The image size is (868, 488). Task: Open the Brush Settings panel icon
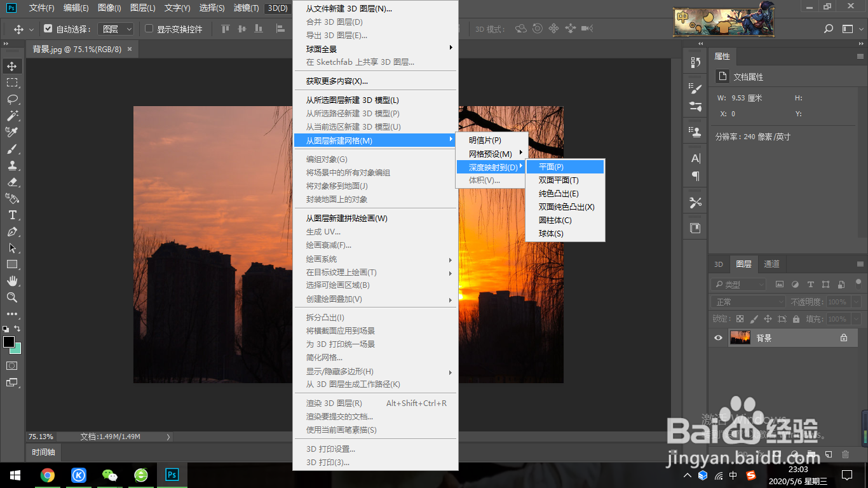click(696, 89)
